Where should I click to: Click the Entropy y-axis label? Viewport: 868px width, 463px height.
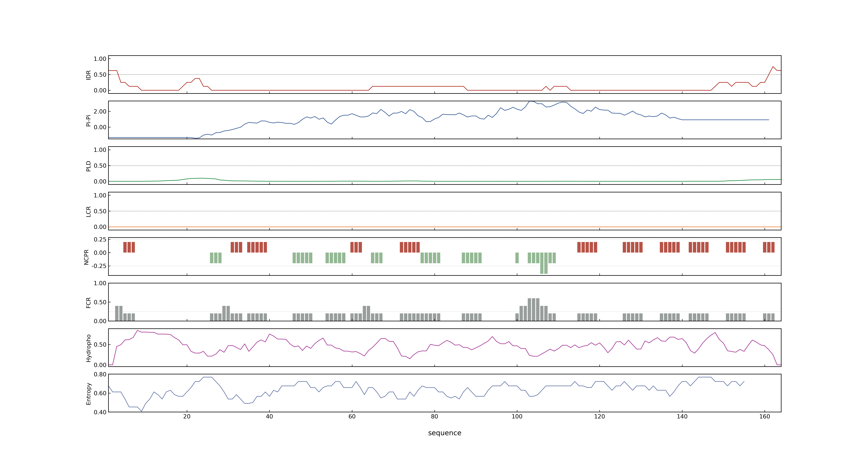click(x=88, y=393)
